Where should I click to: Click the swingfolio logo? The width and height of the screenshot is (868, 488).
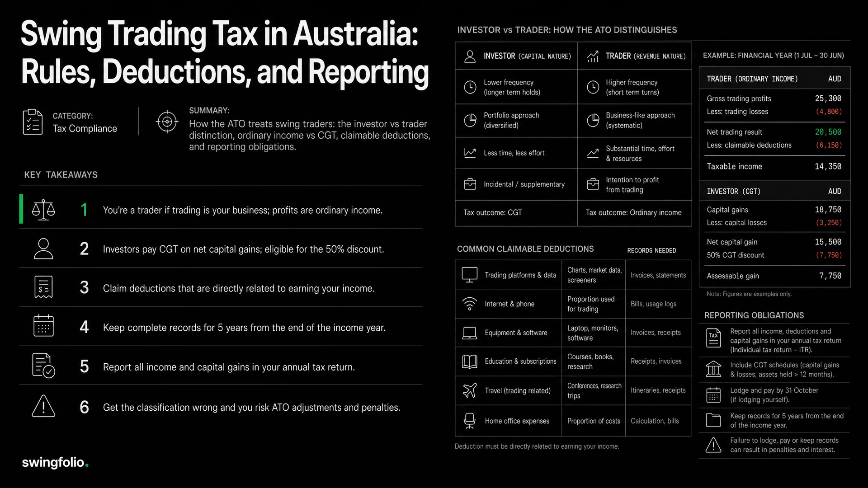pos(55,463)
